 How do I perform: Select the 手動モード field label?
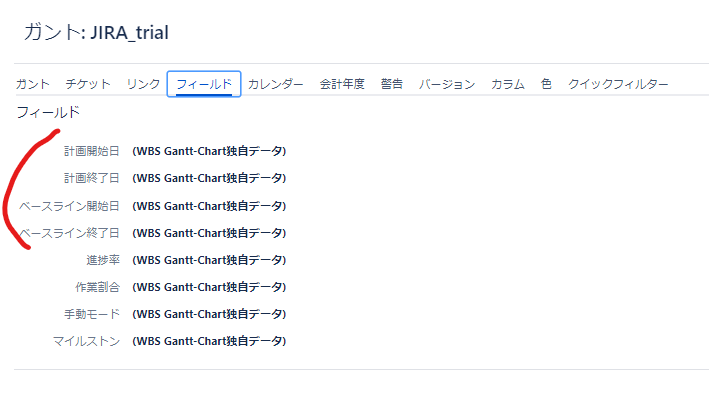(92, 314)
